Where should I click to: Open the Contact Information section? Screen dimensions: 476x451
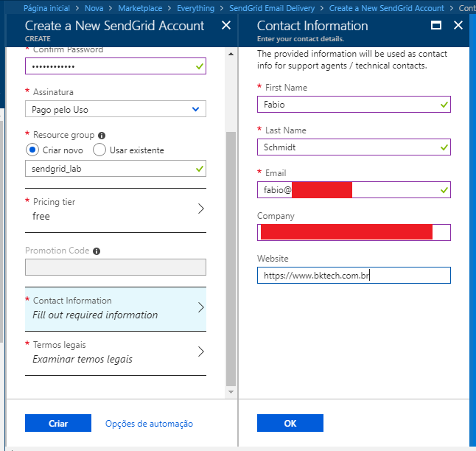tap(116, 308)
